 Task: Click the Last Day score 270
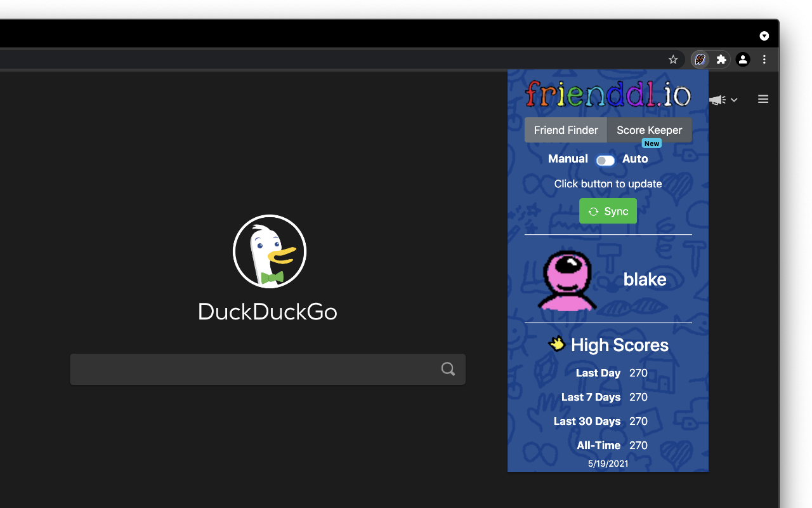pos(638,373)
